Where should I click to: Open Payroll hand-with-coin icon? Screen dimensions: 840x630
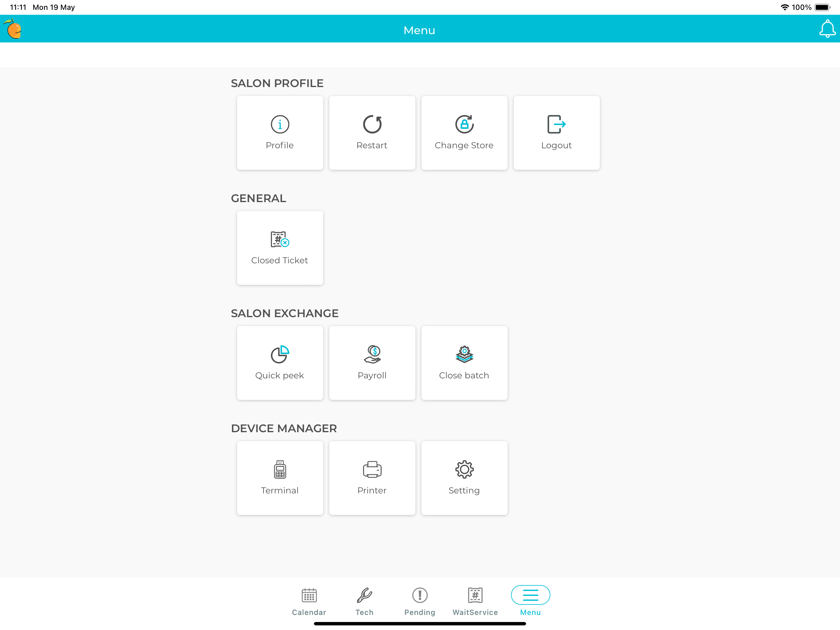[x=372, y=354]
